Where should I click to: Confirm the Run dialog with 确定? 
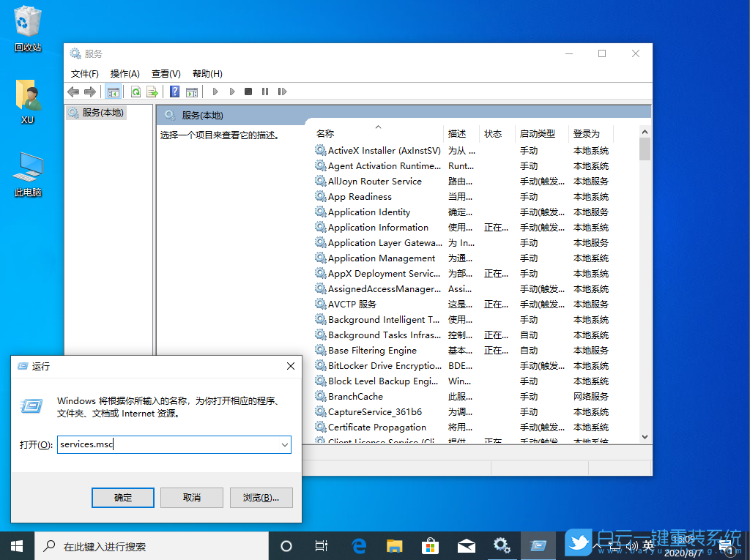(x=122, y=497)
